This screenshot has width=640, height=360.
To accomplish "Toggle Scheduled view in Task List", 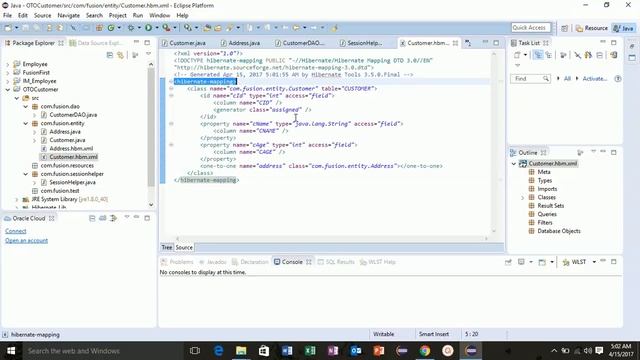I will [549, 55].
